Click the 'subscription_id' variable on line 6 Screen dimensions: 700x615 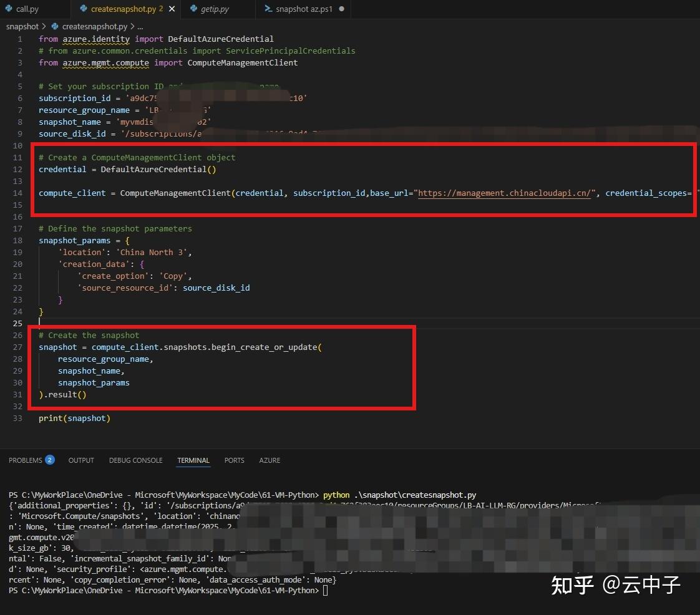[74, 98]
